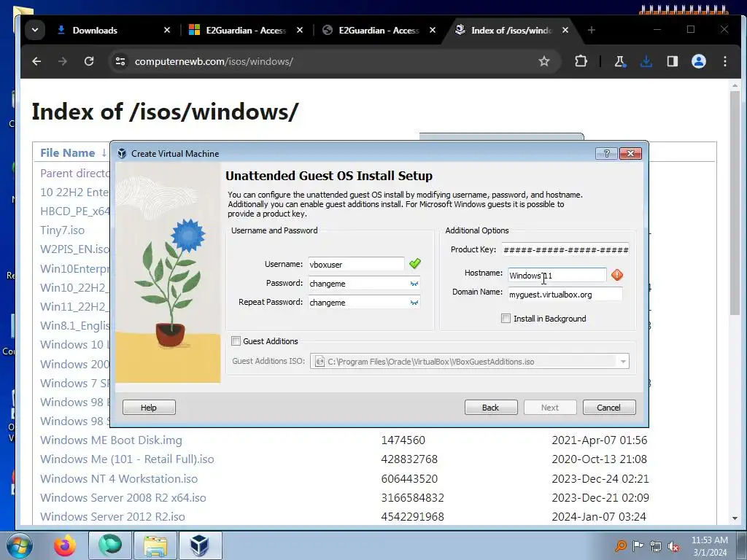Click the Hostname input field
The image size is (747, 560).
pyautogui.click(x=557, y=275)
